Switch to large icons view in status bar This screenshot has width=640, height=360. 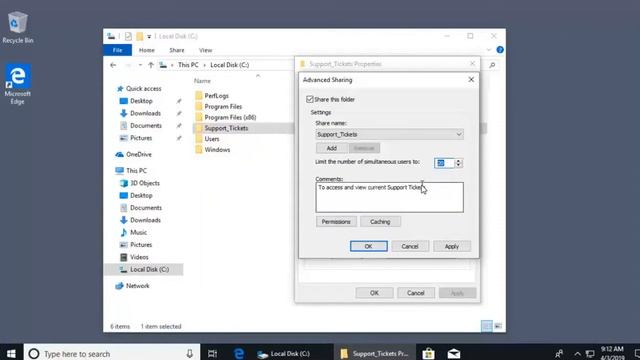[x=498, y=326]
